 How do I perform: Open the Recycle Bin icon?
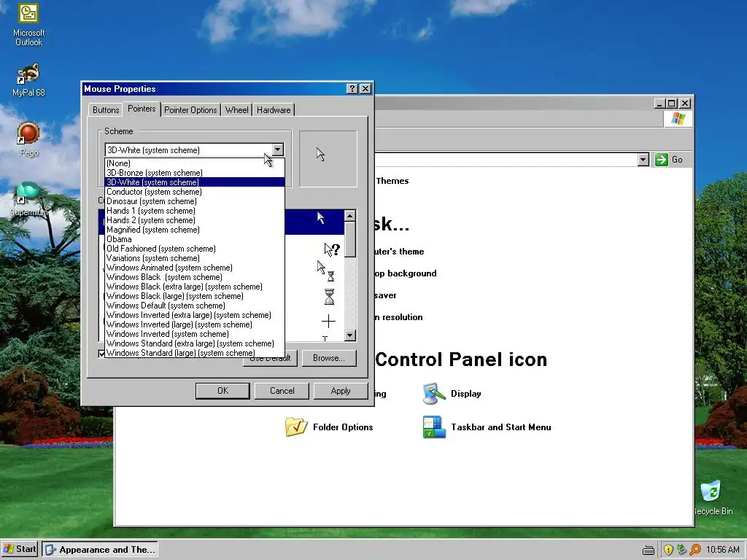click(713, 497)
